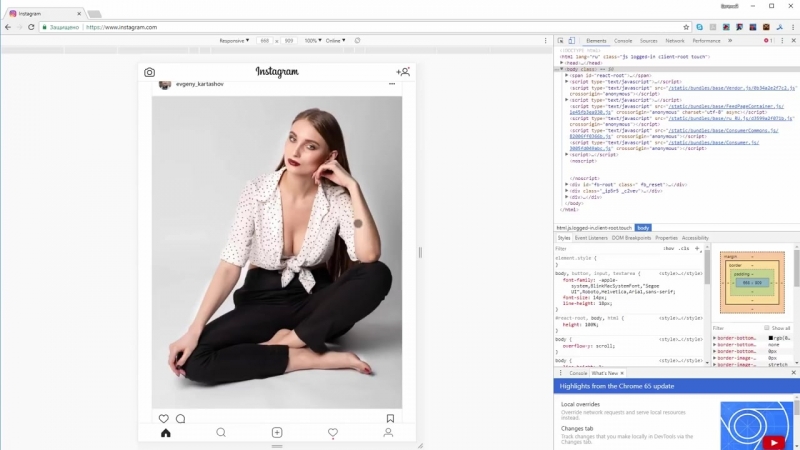
Task: Open the Responsive device dropdown
Action: pos(234,40)
